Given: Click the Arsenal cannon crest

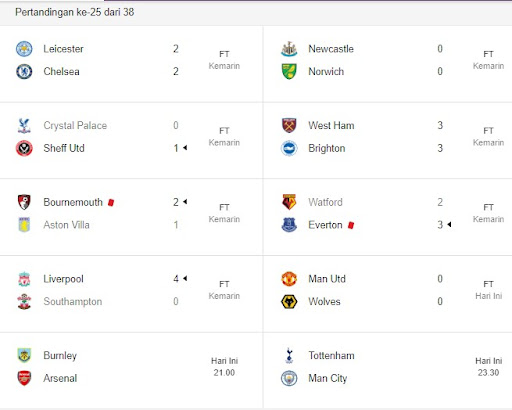Looking at the screenshot, I should [x=24, y=378].
